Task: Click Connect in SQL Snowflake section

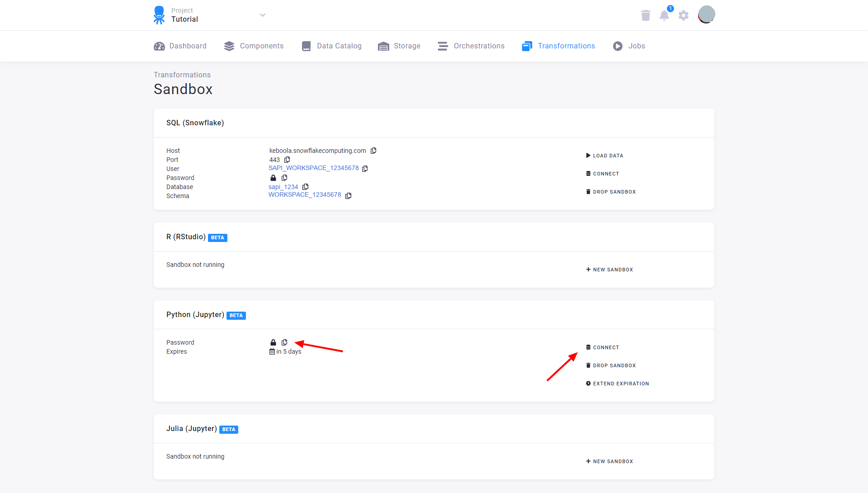Action: pyautogui.click(x=603, y=174)
